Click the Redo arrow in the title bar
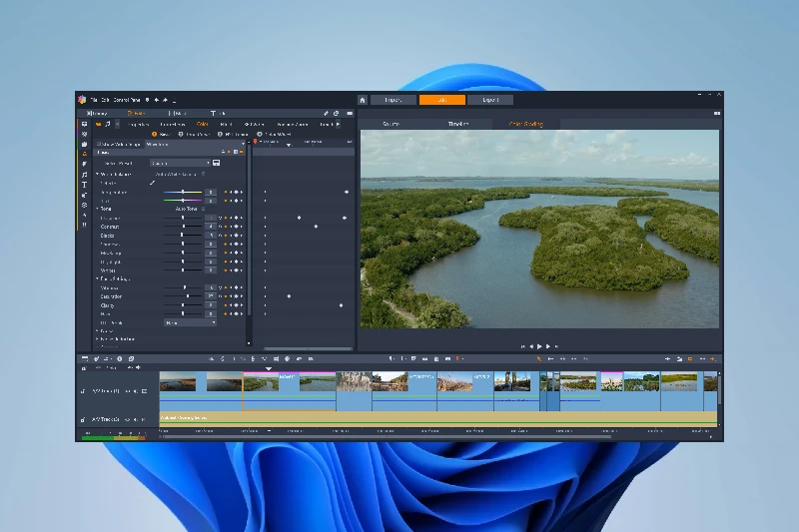Screen dimensions: 799x532 165,100
